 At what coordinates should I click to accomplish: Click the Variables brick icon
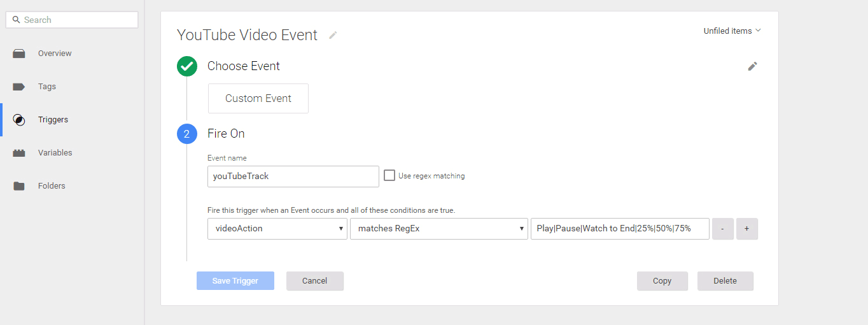click(19, 153)
